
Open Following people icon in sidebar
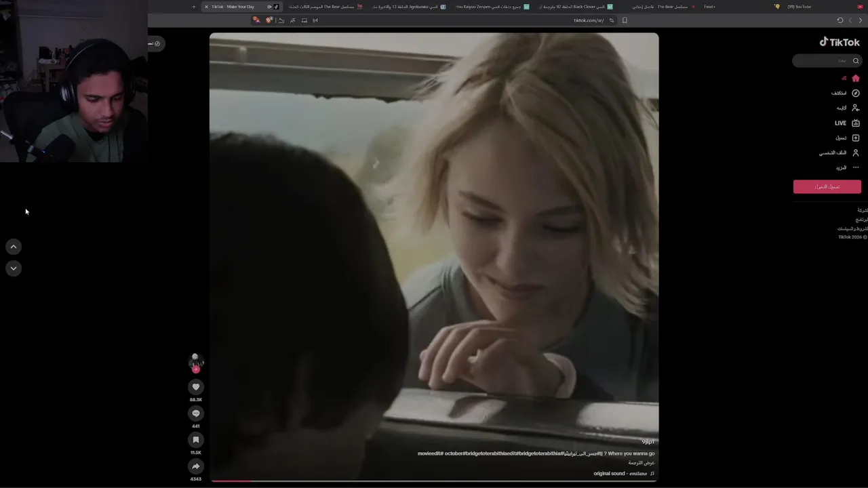pyautogui.click(x=856, y=108)
